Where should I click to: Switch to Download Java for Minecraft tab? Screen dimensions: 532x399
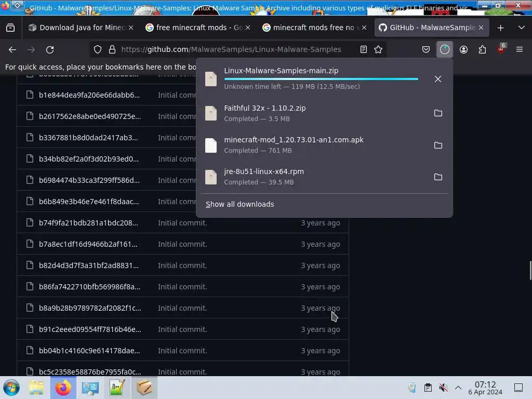coord(81,28)
